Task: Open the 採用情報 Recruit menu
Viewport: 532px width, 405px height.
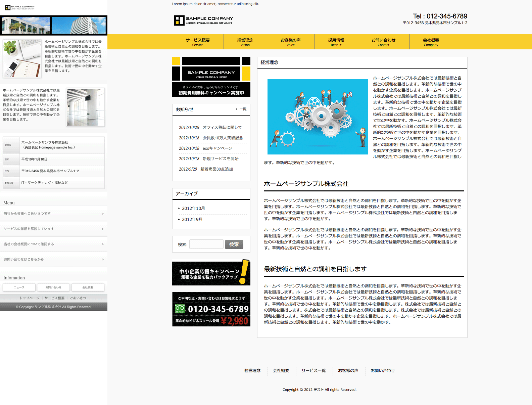Action: [336, 42]
